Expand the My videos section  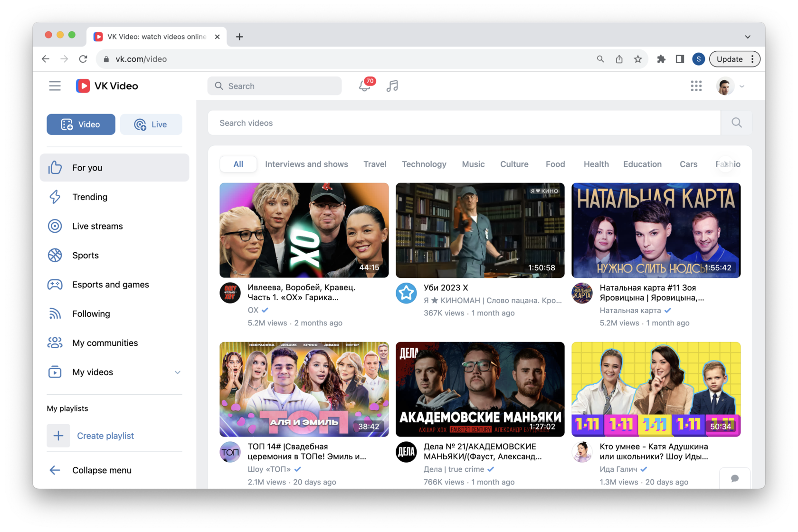coord(178,372)
